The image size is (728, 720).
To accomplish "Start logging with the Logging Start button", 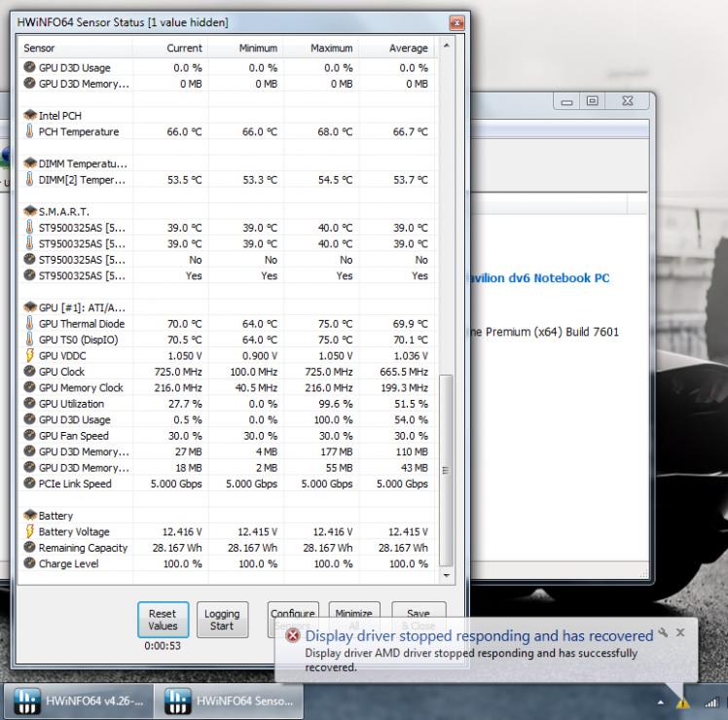I will (x=222, y=620).
